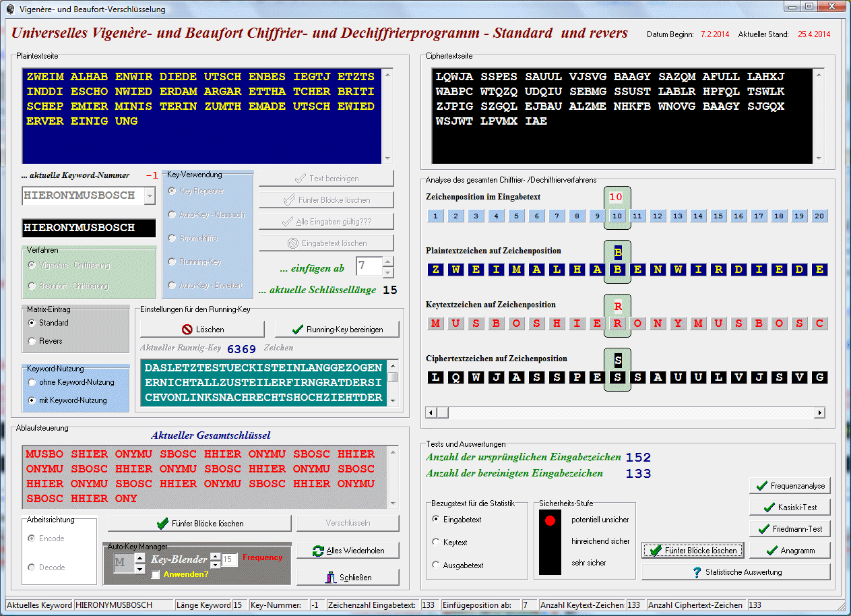Click into the teal running-key text box
This screenshot has height=616, width=851.
click(x=263, y=383)
